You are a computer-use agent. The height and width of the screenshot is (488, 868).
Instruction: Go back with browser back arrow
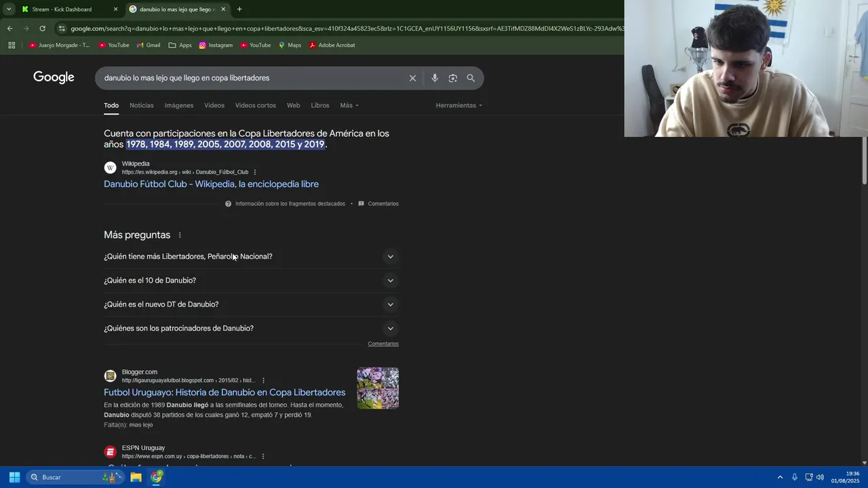(x=9, y=28)
